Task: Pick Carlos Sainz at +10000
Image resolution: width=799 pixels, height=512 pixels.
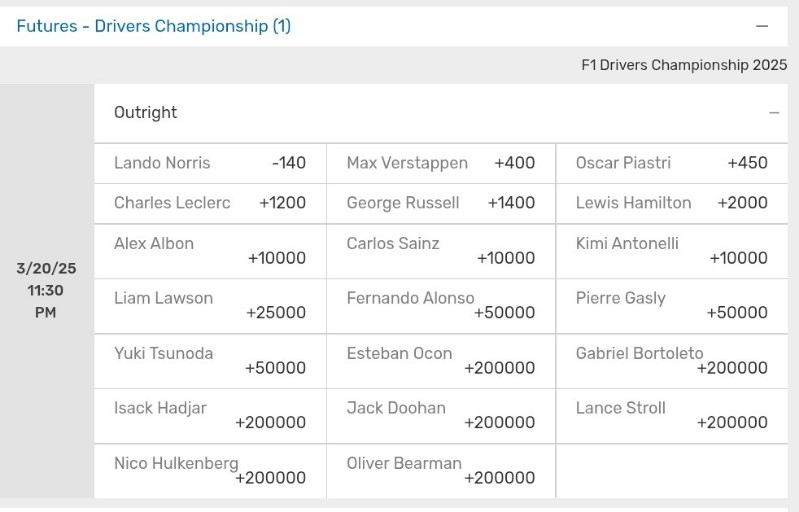Action: coord(441,251)
